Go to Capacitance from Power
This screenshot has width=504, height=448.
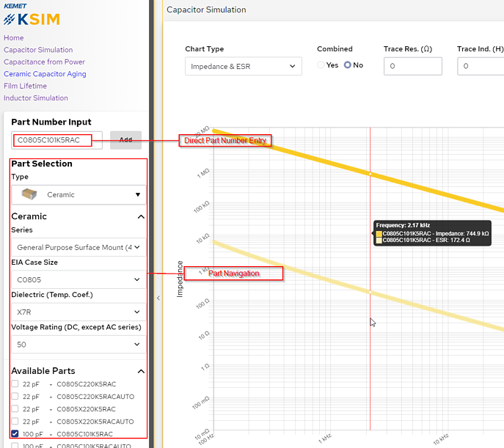(44, 62)
